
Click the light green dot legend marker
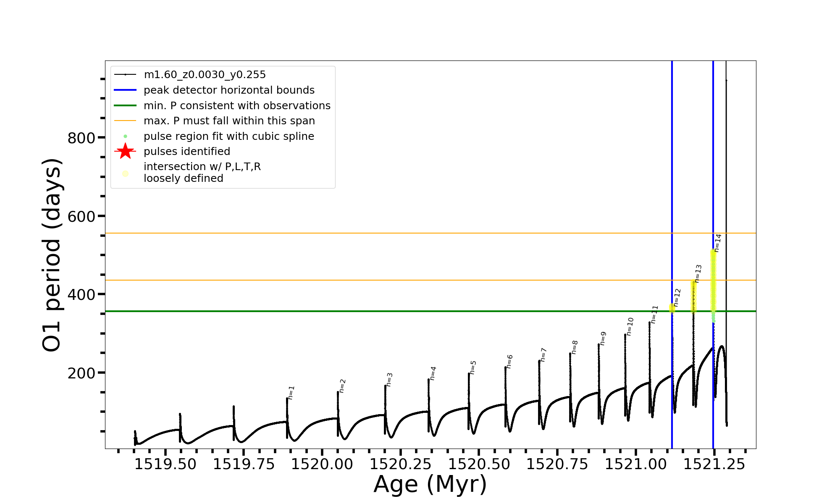pyautogui.click(x=125, y=136)
